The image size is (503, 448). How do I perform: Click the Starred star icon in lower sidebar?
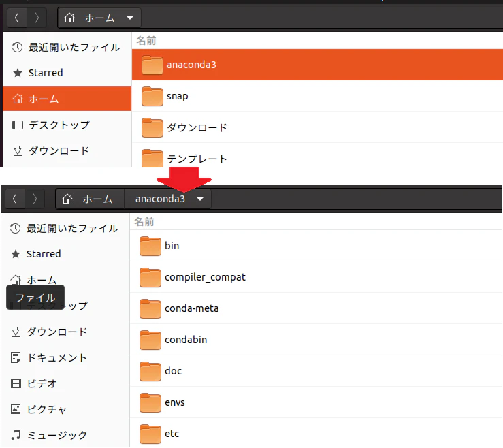coord(16,254)
